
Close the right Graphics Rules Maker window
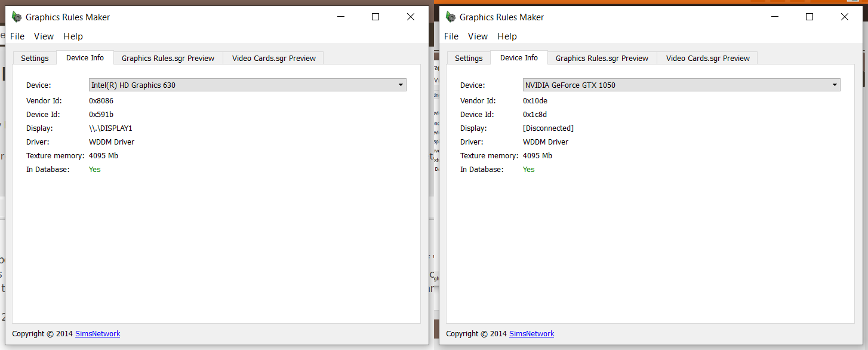pyautogui.click(x=845, y=17)
